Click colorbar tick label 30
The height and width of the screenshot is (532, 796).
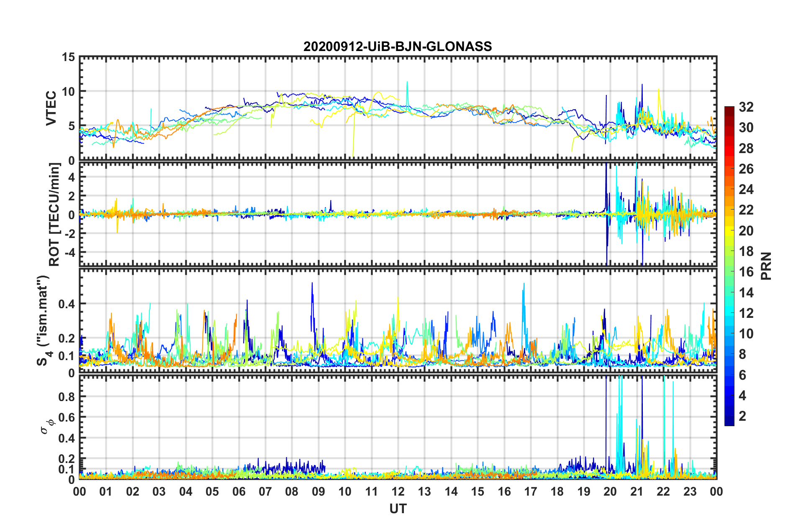pos(746,128)
